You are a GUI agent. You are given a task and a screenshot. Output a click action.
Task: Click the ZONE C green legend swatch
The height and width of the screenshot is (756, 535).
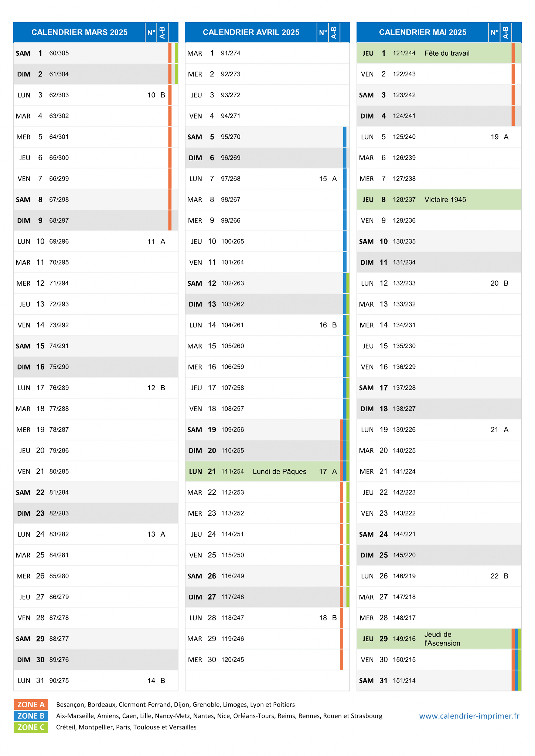(x=31, y=727)
